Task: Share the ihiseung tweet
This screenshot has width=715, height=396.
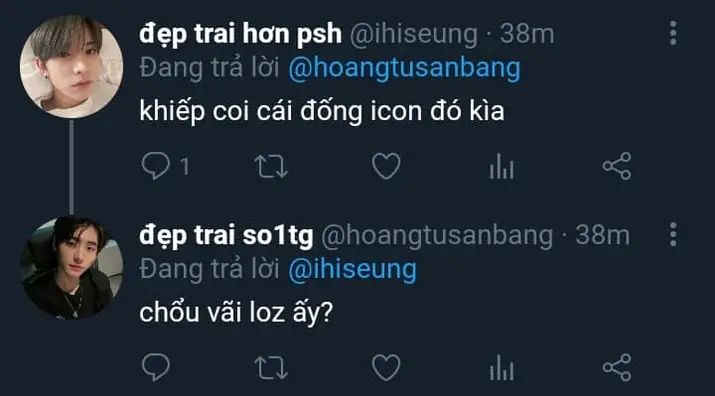Action: click(x=617, y=166)
